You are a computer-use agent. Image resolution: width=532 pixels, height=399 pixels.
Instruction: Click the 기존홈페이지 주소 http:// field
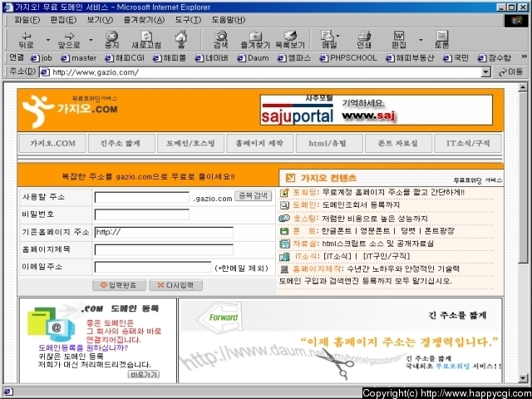(x=164, y=233)
